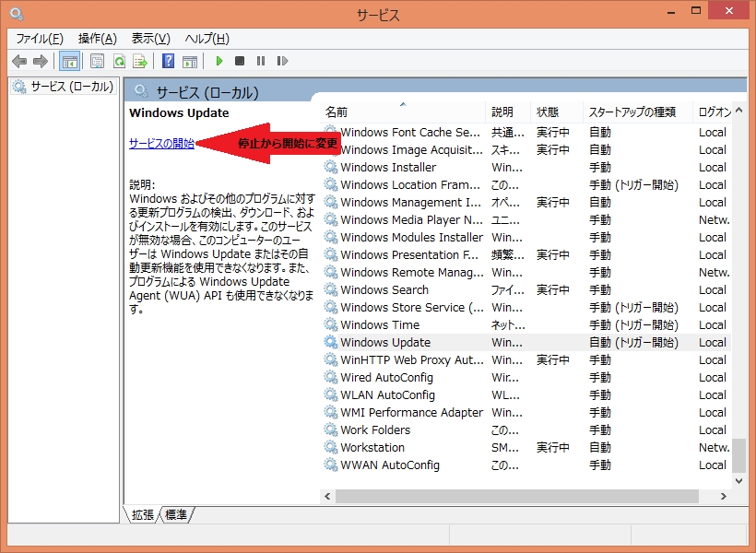Restart the service with restart icon
The image size is (756, 553).
(282, 61)
